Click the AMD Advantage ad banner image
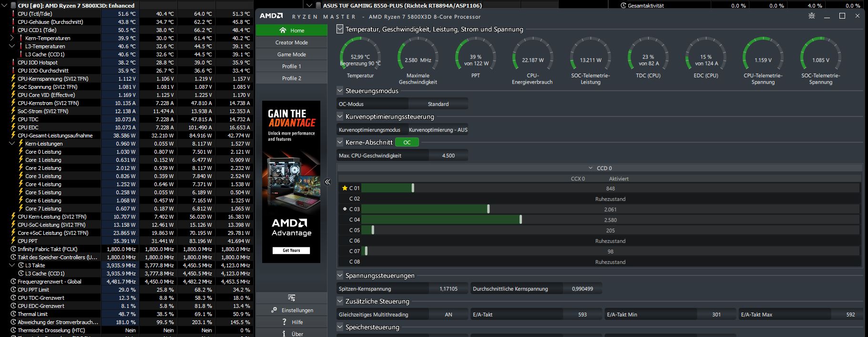Screen dimensions: 868x337 click(291, 181)
